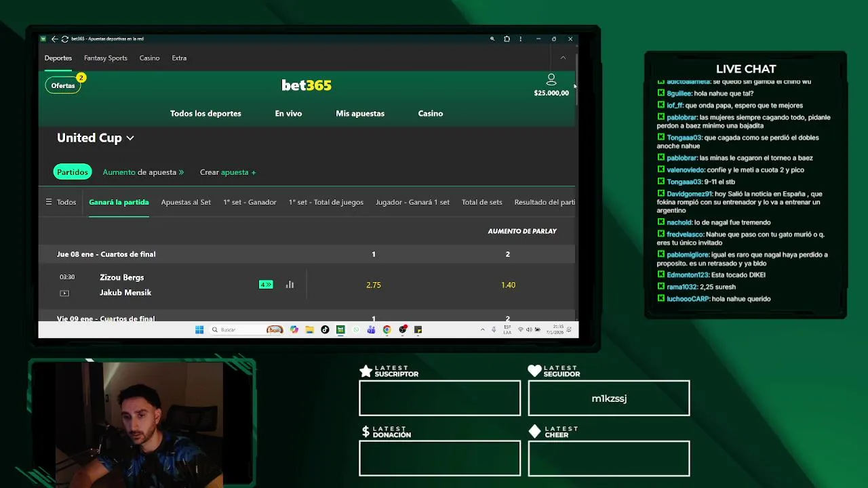This screenshot has height=488, width=868.
Task: Open the volume tray icon
Action: [x=529, y=329]
